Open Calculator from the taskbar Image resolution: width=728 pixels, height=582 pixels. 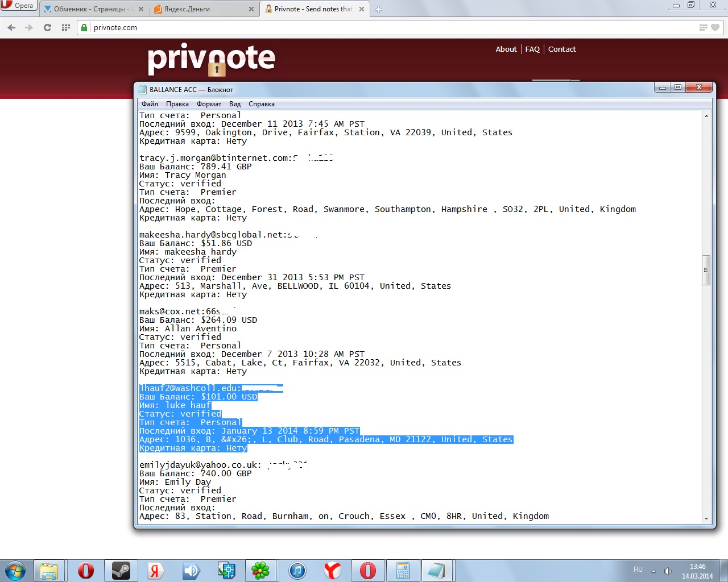coord(403,571)
